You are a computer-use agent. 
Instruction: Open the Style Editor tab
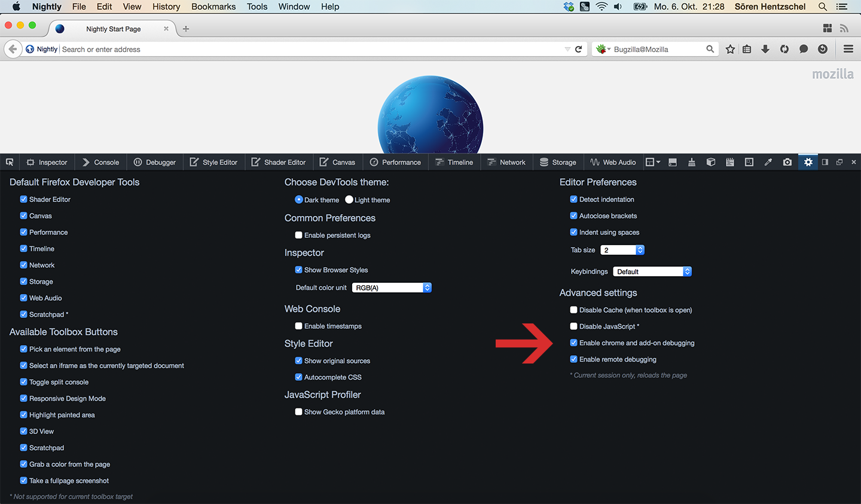(x=213, y=162)
